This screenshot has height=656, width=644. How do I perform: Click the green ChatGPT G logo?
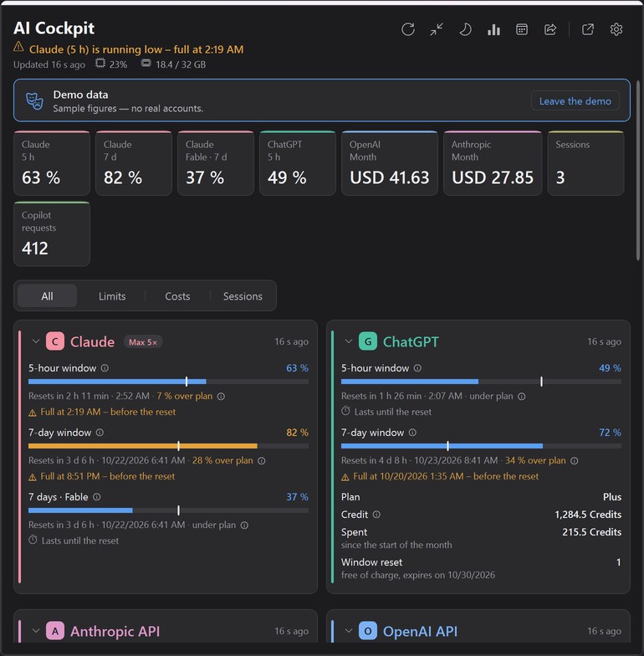tap(368, 341)
